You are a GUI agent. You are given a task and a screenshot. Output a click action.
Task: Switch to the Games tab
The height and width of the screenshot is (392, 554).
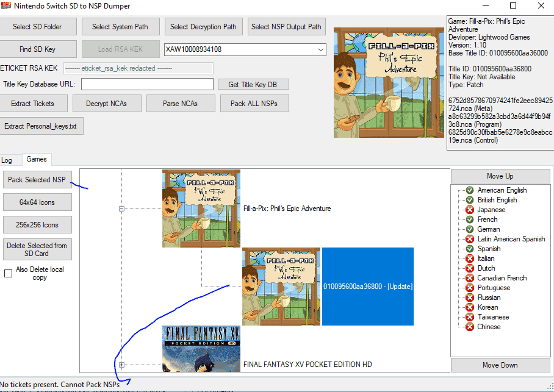click(37, 159)
